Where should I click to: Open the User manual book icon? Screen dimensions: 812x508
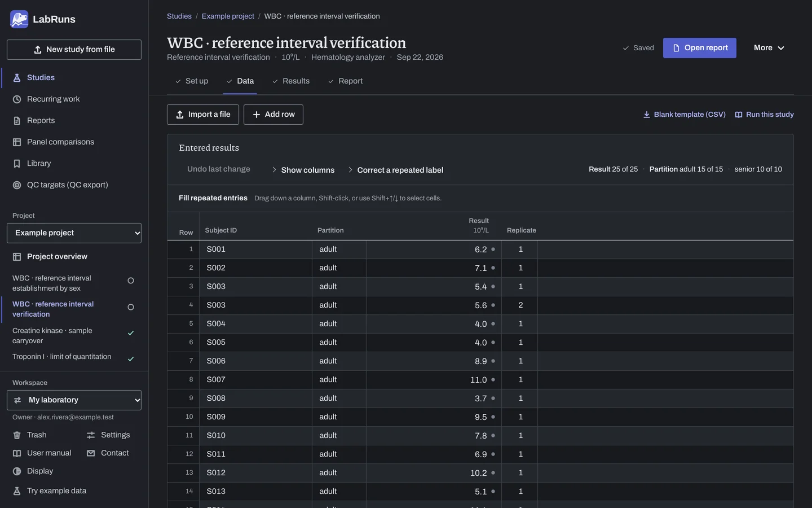tap(17, 453)
